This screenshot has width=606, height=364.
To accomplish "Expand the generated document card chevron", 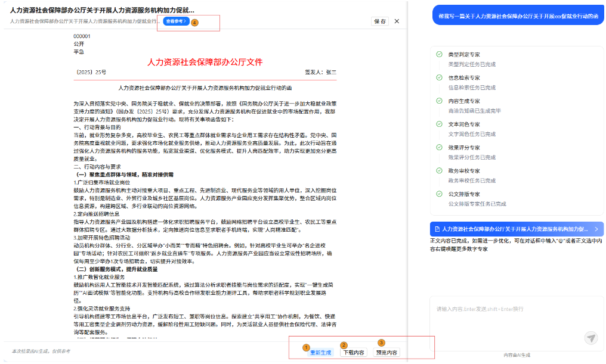I will click(596, 229).
